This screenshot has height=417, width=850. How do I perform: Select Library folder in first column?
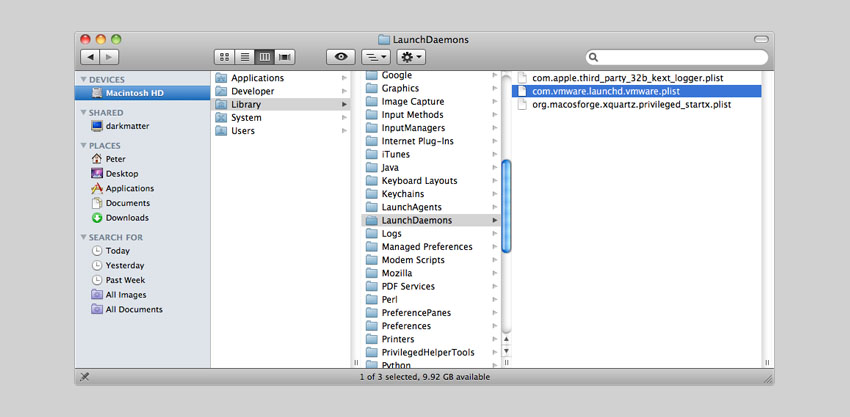281,105
